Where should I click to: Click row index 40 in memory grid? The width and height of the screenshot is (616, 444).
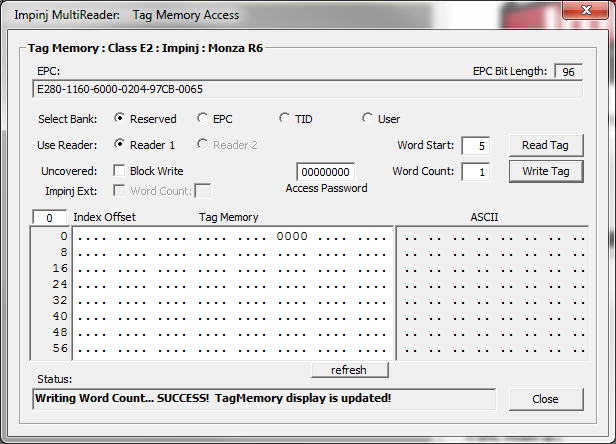(x=60, y=316)
